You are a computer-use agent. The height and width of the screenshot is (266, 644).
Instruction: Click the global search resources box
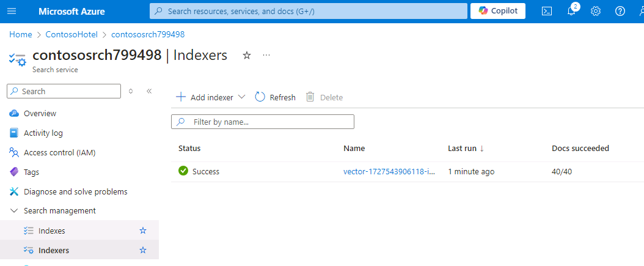point(309,11)
